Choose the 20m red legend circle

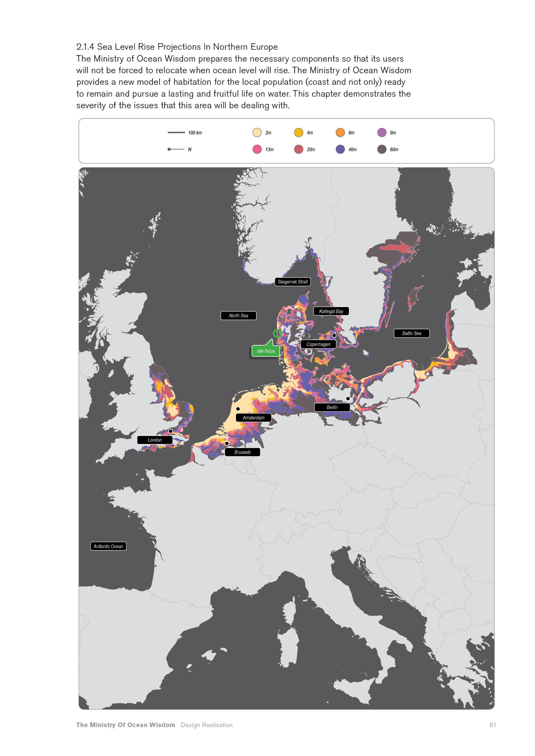299,149
